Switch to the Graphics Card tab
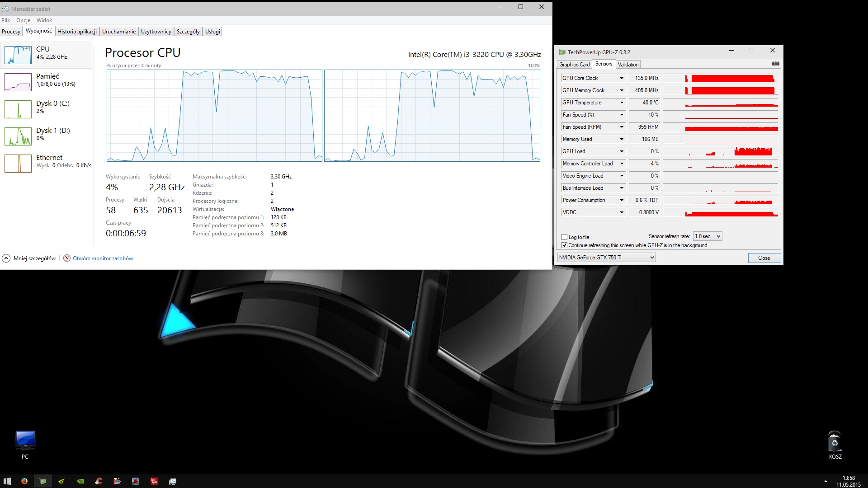Viewport: 868px width, 488px height. [x=574, y=65]
